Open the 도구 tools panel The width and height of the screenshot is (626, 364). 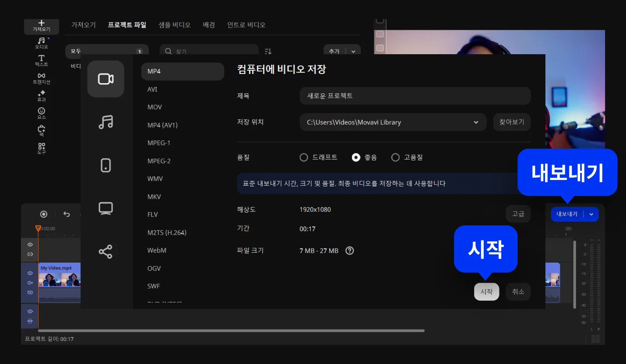point(41,148)
